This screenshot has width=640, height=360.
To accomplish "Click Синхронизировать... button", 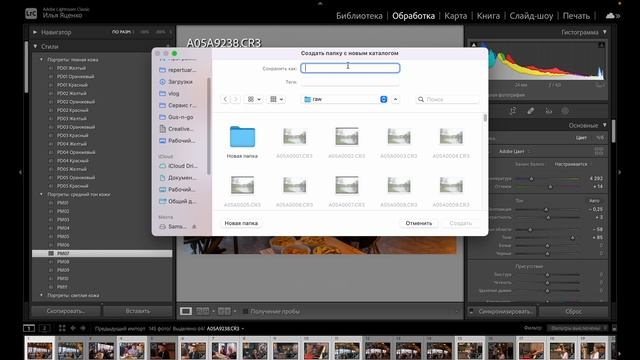I will click(x=505, y=311).
